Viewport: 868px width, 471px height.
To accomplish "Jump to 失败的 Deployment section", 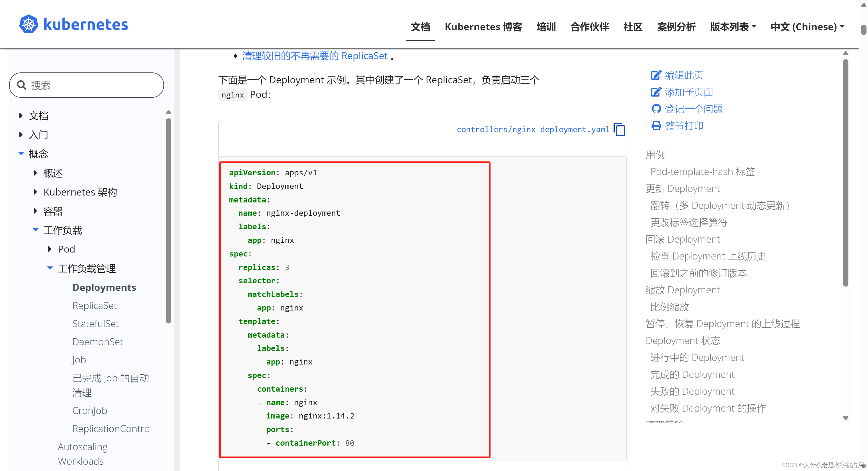I will pos(692,391).
